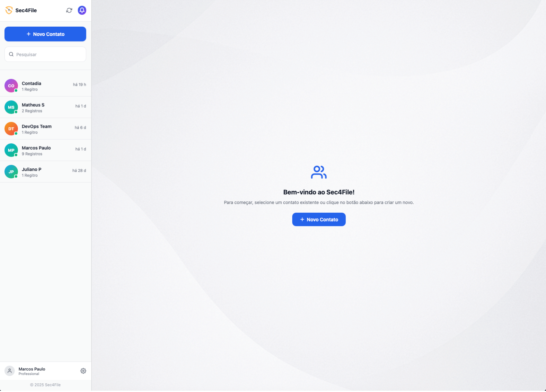Open the notifications bell

point(82,10)
